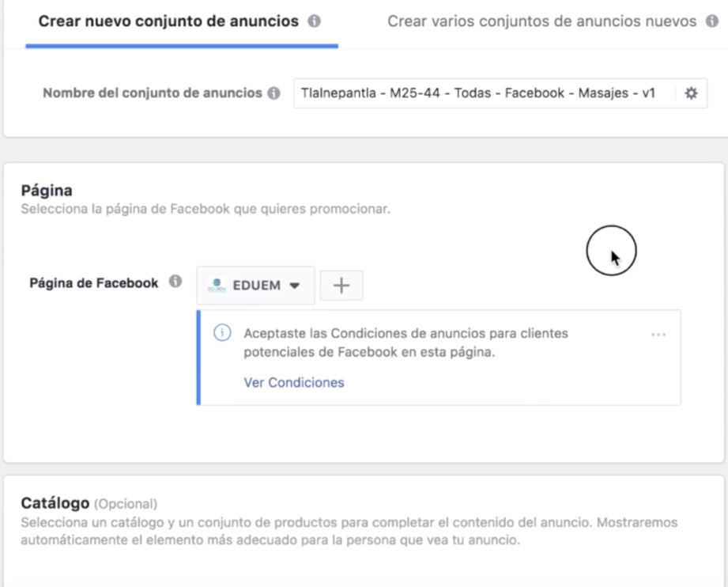Switch to Crear varios conjuntos de anuncios nuevos tab
The width and height of the screenshot is (728, 587).
(x=541, y=21)
